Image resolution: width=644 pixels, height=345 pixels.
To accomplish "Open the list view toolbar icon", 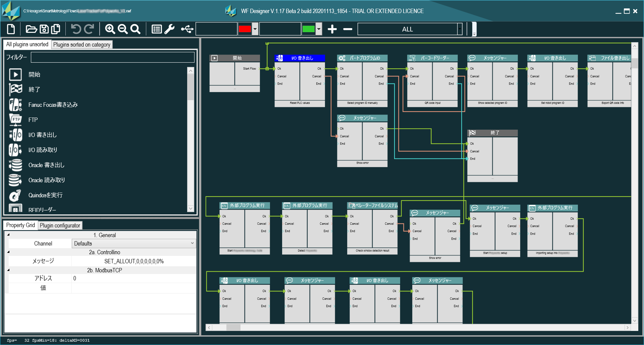I will (157, 29).
